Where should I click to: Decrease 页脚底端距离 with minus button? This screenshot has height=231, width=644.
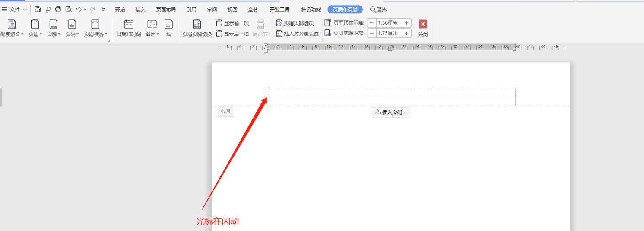(x=372, y=33)
